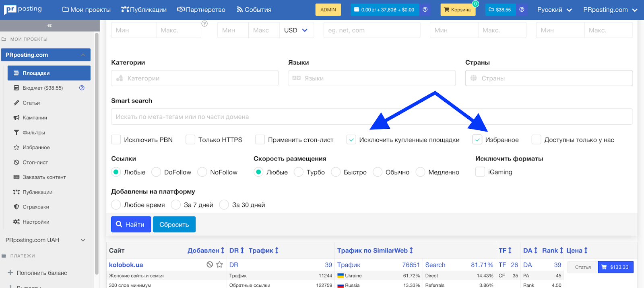644x288 pixels.
Task: Open События menu
Action: click(254, 10)
